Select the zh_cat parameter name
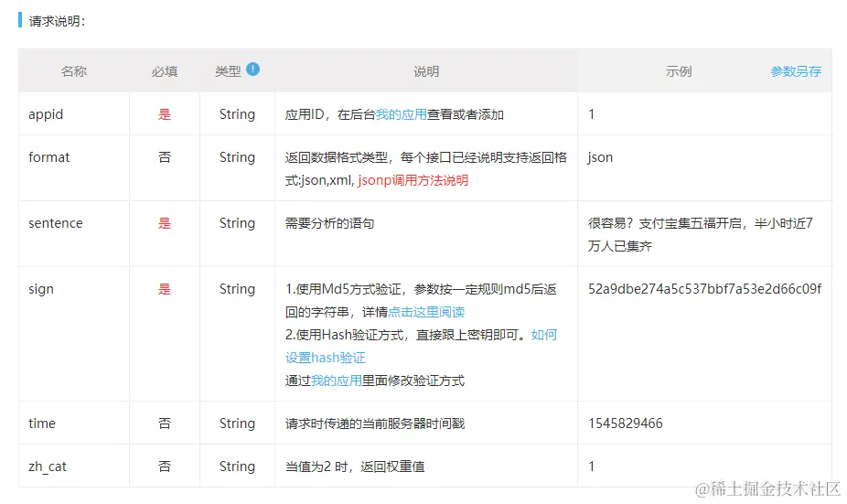Screen dimensions: 847x504 click(x=48, y=466)
